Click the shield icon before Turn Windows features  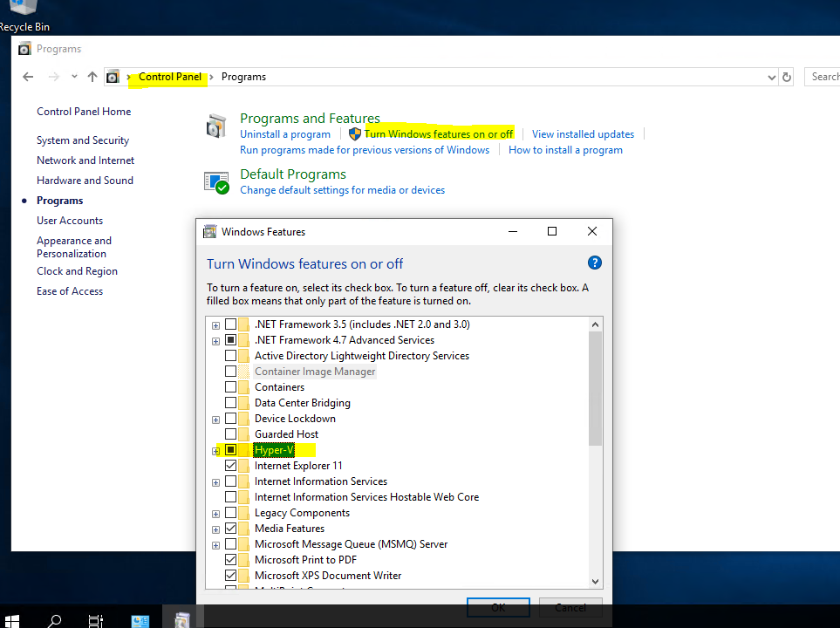[355, 134]
